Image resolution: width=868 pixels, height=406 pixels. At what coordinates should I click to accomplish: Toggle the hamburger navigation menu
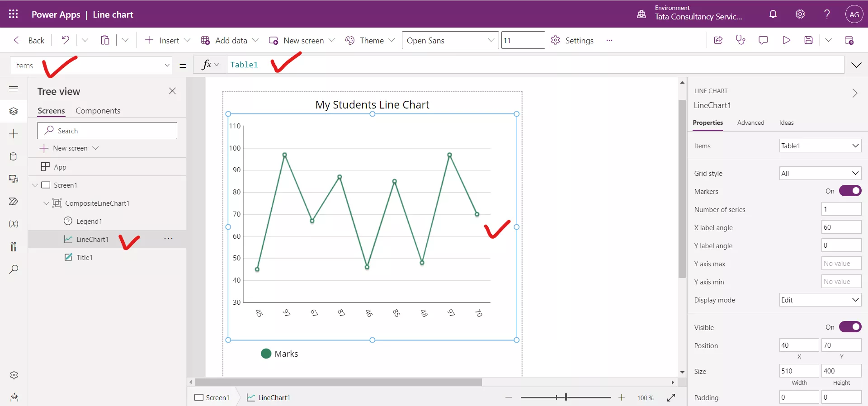click(14, 89)
